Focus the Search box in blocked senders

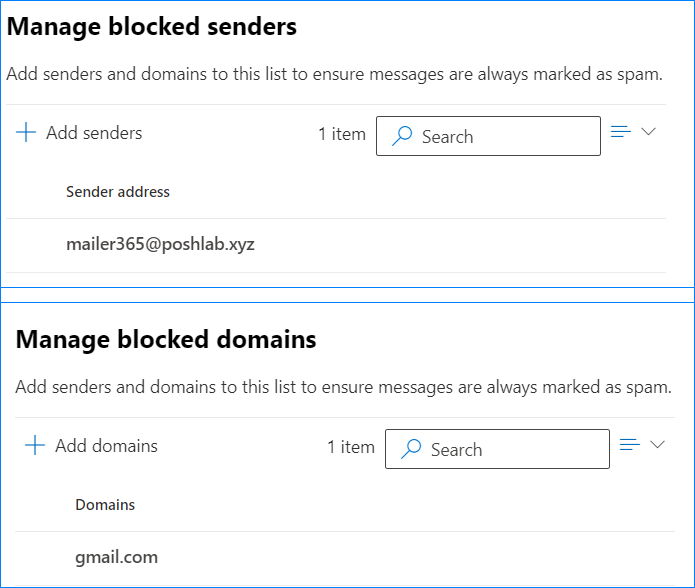click(488, 136)
